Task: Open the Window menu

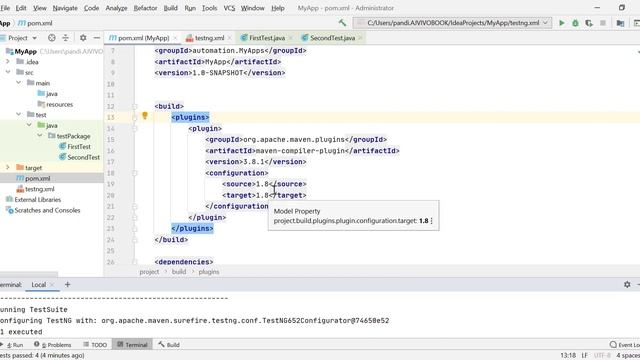Action: pos(253,8)
